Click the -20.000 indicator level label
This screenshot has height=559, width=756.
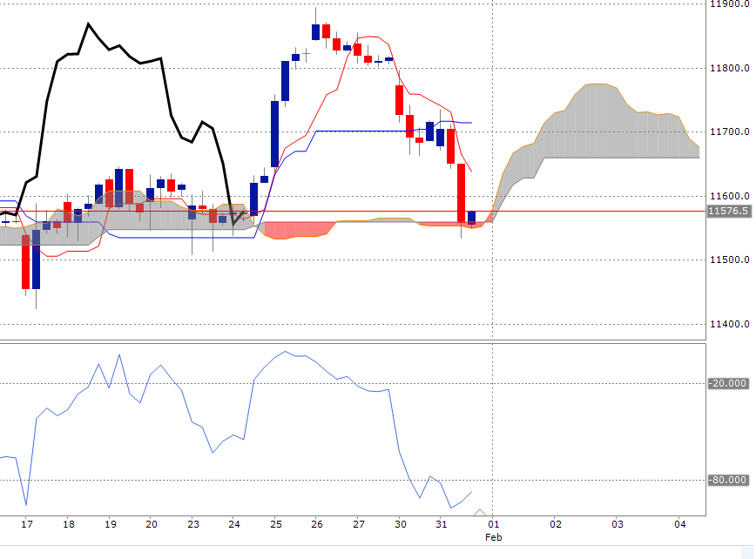728,383
